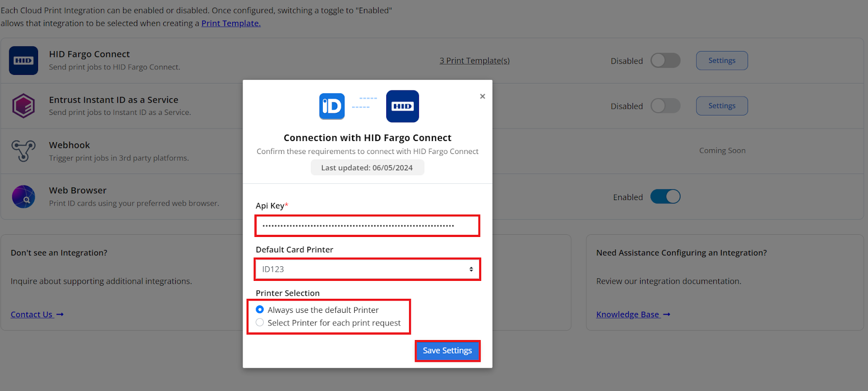Click the blue ID logo in the dialog header
The width and height of the screenshot is (868, 391).
tap(332, 106)
